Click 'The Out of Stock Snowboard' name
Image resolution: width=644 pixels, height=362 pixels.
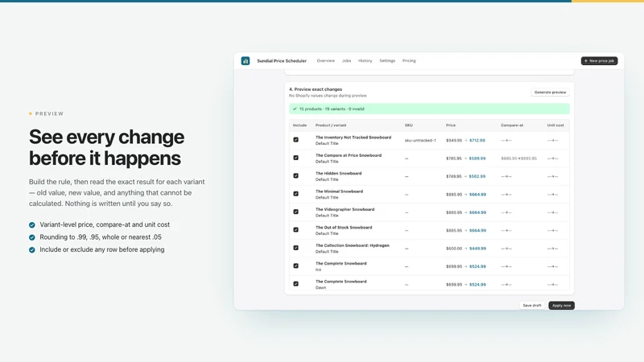[344, 228]
